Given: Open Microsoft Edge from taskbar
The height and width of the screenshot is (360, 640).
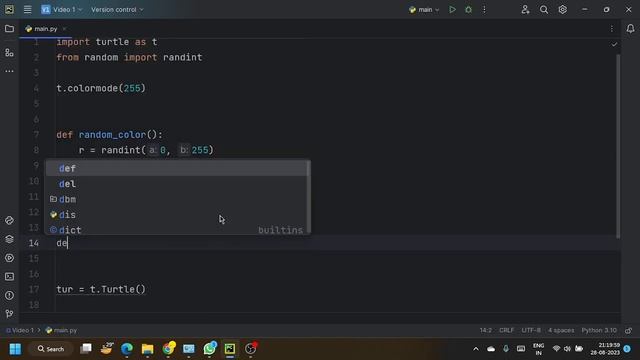Looking at the screenshot, I should pos(127,349).
